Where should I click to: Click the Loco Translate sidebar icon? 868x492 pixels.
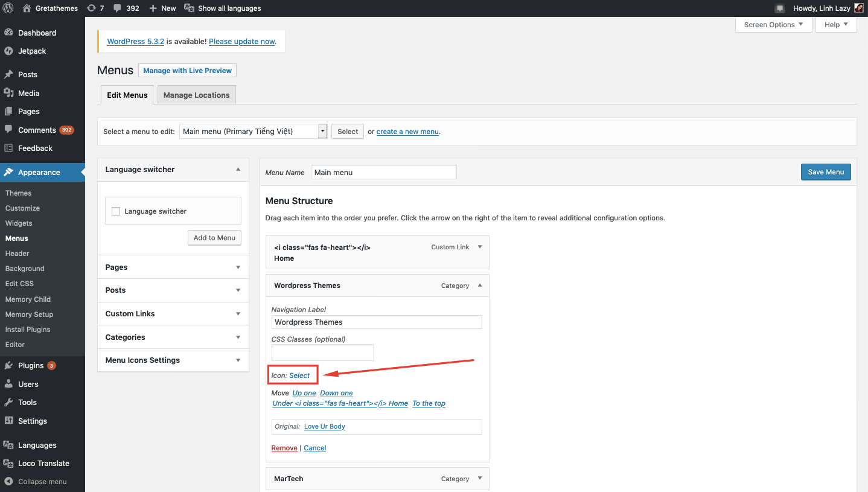pyautogui.click(x=8, y=463)
